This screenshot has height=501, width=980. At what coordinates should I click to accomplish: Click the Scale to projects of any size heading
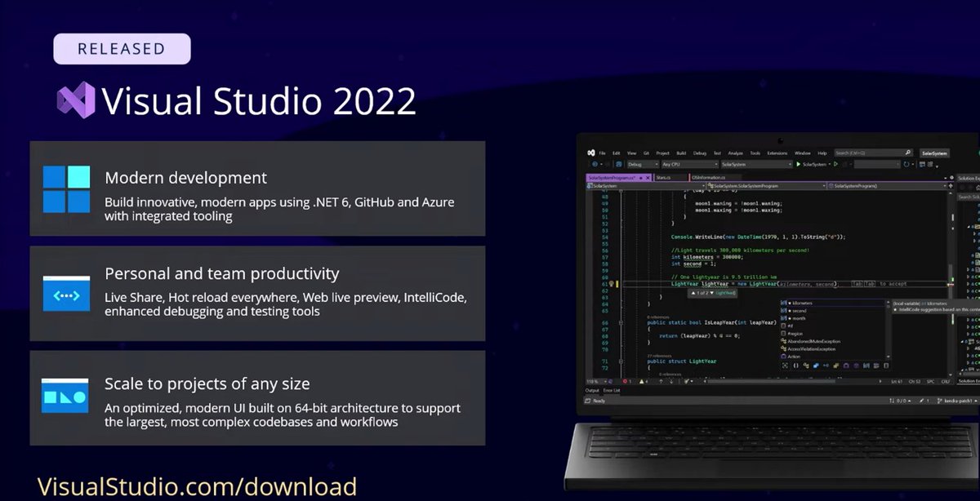[207, 384]
